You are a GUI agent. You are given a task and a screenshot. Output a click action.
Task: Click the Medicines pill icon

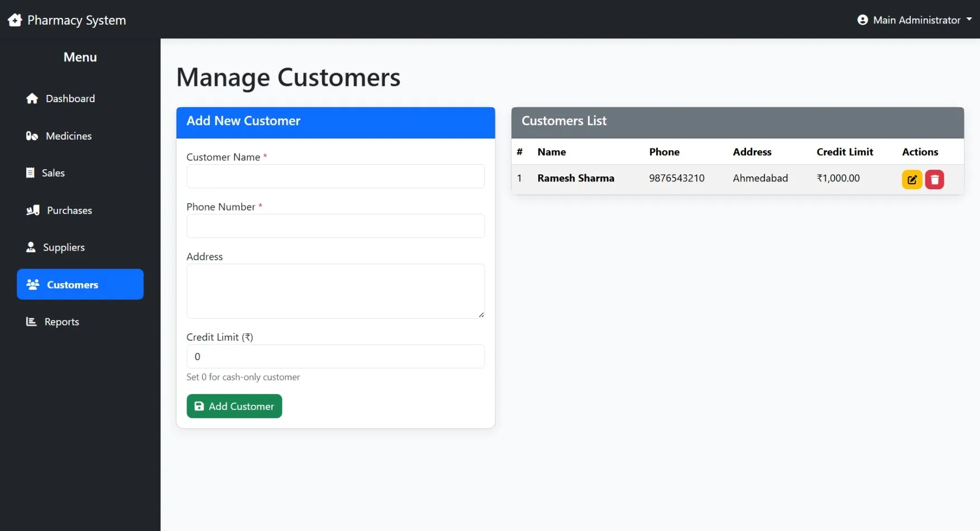coord(32,136)
